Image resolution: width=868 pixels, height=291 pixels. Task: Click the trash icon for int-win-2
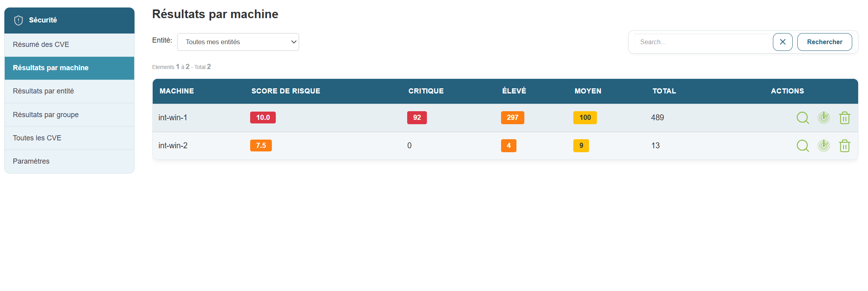[x=845, y=146]
